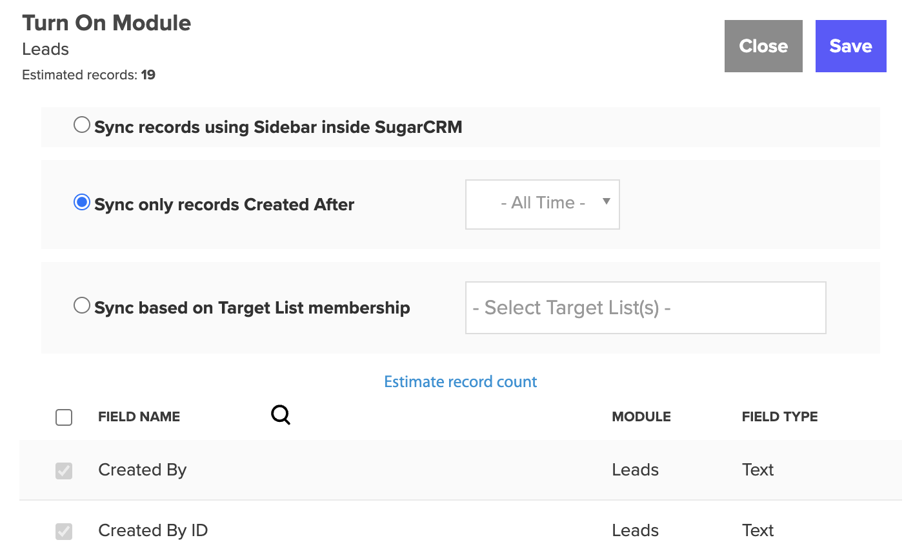Click the All Time dropdown arrow
The width and height of the screenshot is (924, 560).
[x=607, y=201]
